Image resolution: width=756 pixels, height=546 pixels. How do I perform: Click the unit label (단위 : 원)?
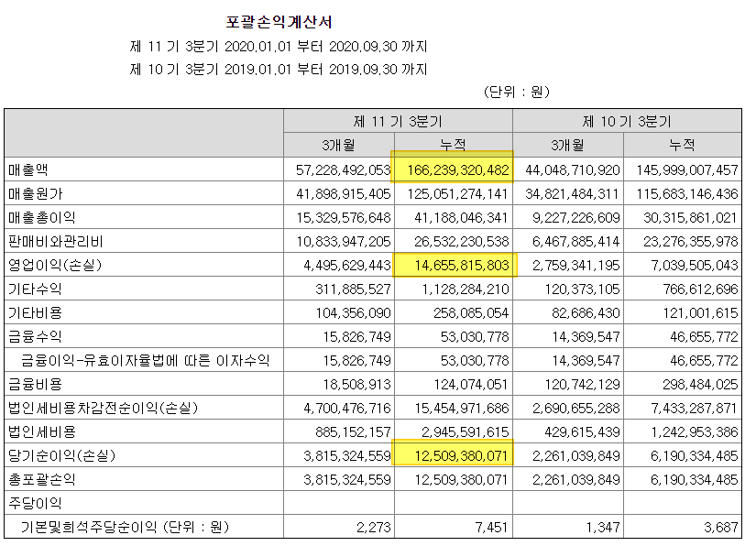point(517,92)
